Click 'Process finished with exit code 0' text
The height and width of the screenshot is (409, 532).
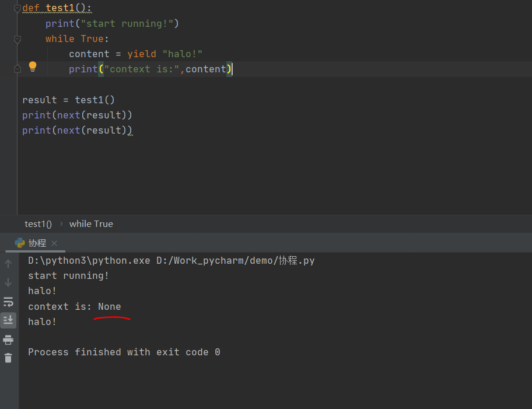(x=124, y=352)
